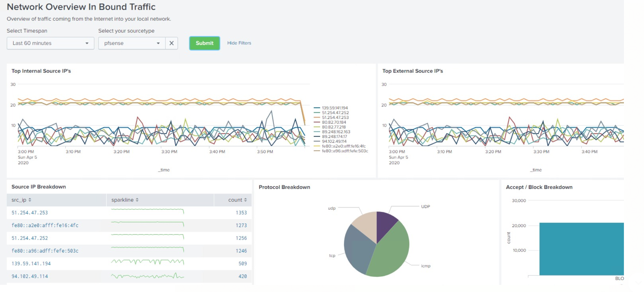Click count value 420
This screenshot has height=292, width=644.
(243, 276)
